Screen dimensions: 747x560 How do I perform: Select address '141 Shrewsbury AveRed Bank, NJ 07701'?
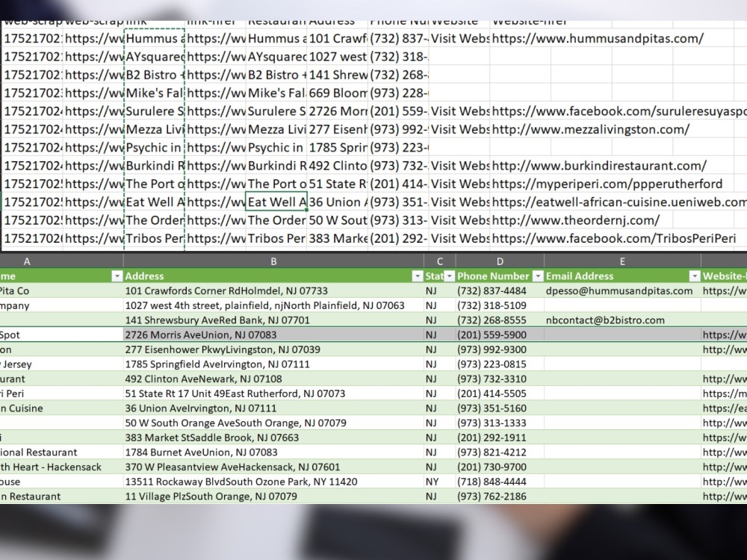coord(273,320)
